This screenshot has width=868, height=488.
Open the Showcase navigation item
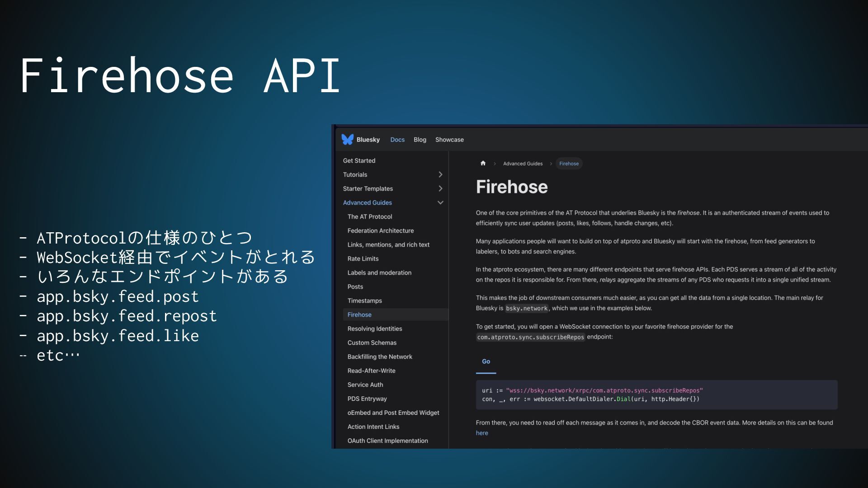click(449, 140)
